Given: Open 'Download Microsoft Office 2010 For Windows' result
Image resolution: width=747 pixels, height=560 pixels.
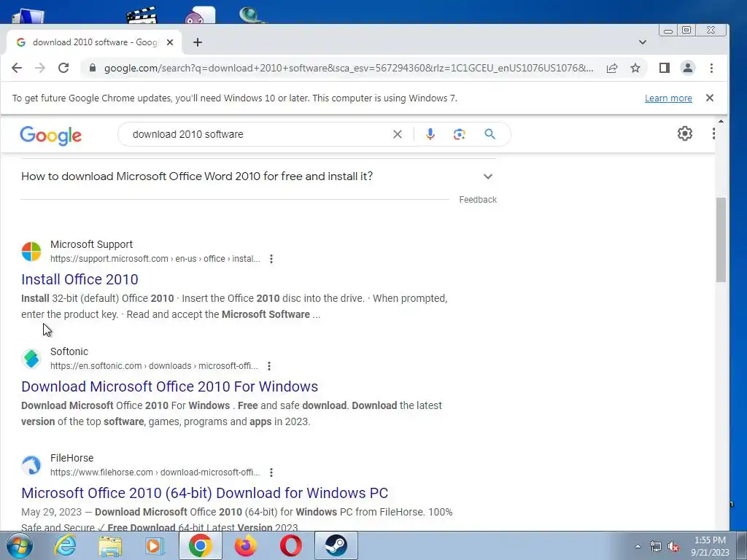Looking at the screenshot, I should [x=169, y=386].
